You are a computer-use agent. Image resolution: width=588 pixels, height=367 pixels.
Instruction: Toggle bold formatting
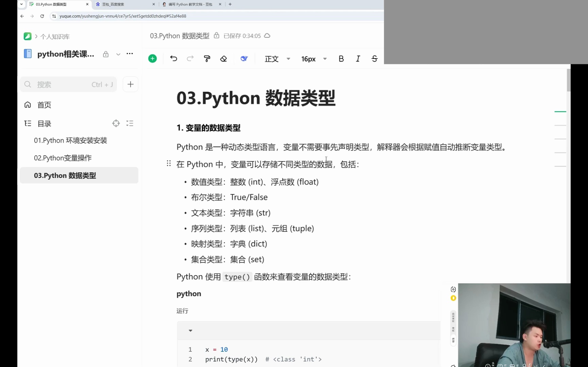coord(341,59)
